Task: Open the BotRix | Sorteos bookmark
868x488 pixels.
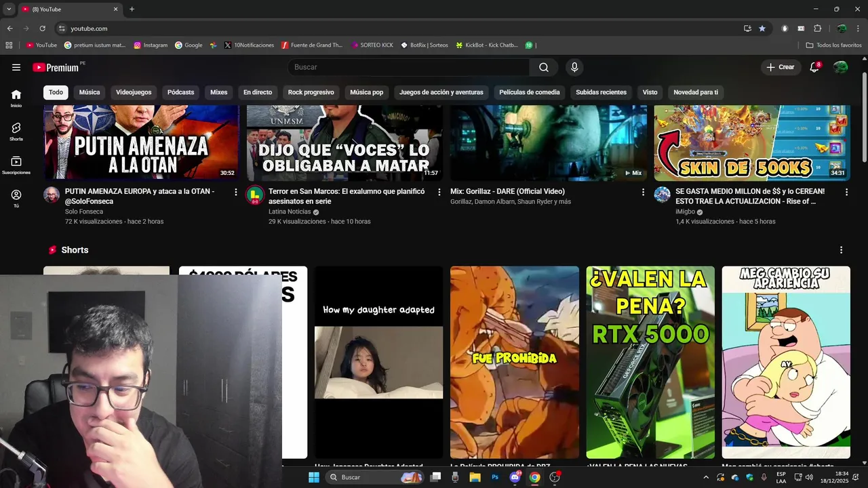Action: (x=425, y=45)
